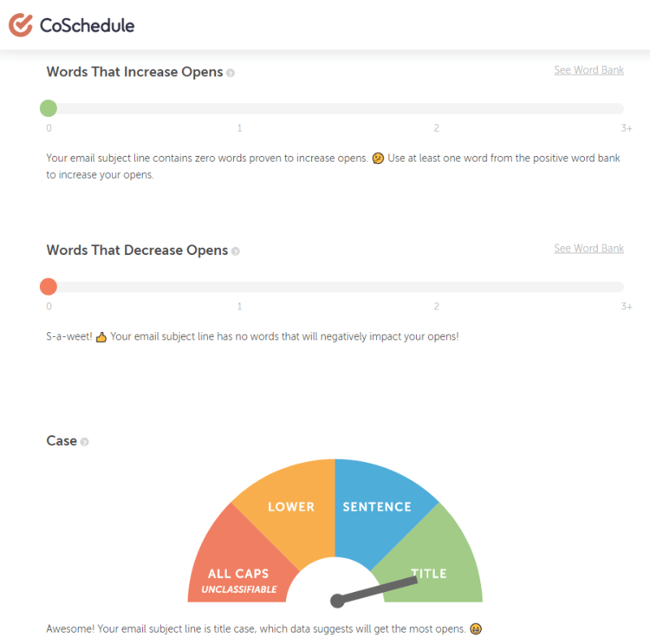This screenshot has height=644, width=650.
Task: Click the 2 mark on Decrease Opens scale
Action: 436,306
